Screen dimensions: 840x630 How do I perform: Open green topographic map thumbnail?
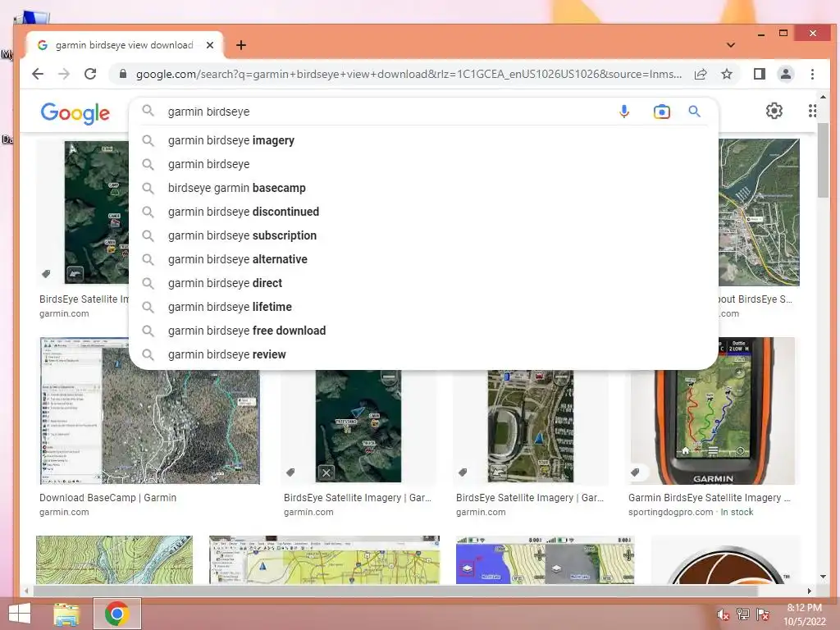[x=114, y=559]
